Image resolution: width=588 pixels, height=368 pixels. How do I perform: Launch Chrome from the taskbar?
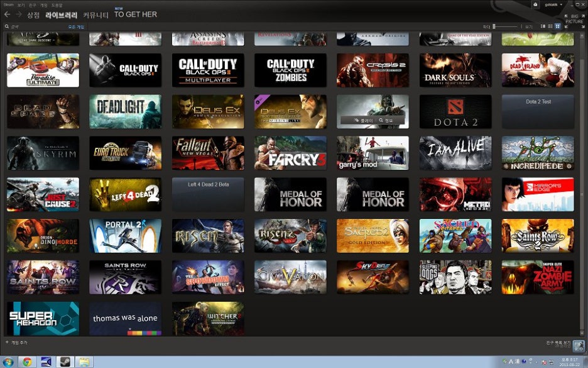click(x=27, y=362)
